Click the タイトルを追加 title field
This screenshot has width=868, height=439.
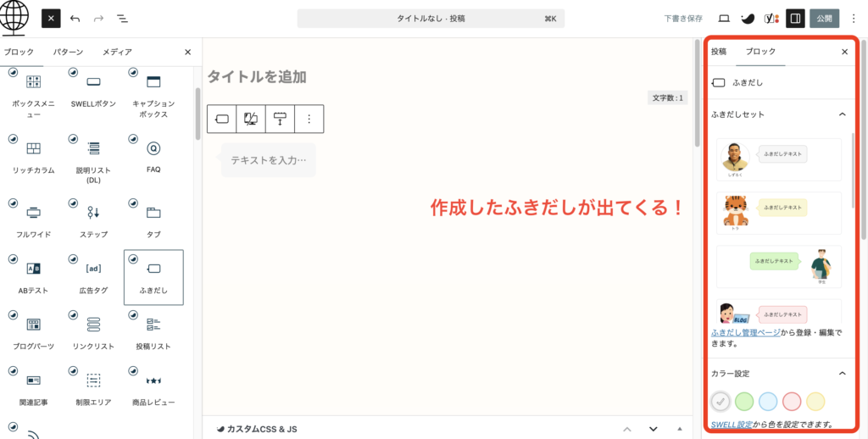point(258,77)
